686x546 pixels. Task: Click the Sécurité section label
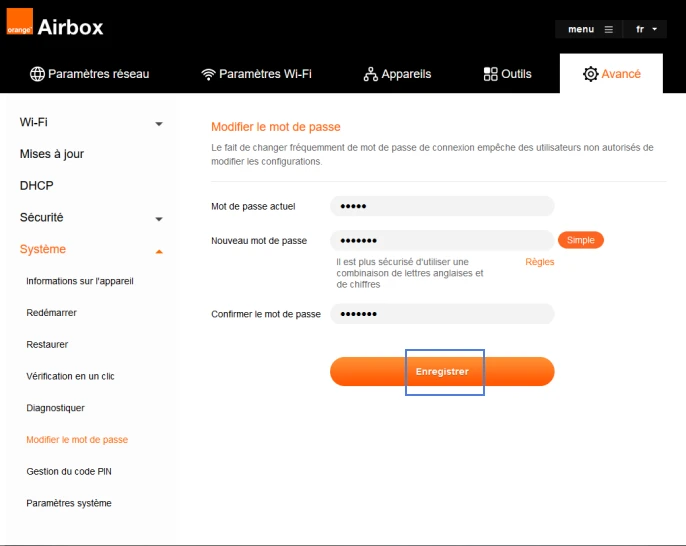click(42, 217)
